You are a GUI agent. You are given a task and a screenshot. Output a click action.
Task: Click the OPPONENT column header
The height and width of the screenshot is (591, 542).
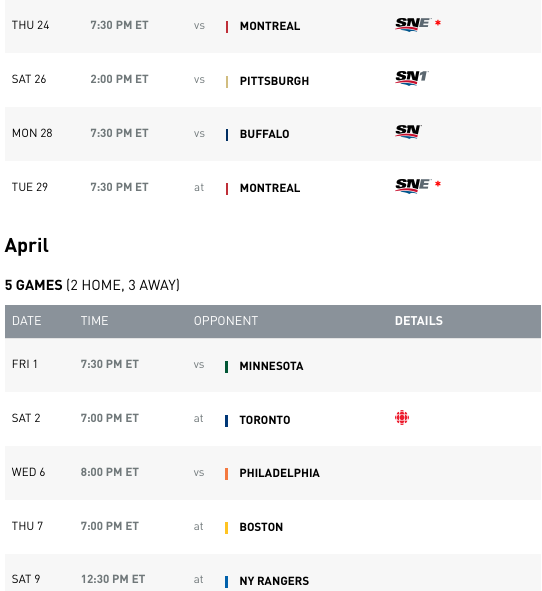(x=226, y=321)
